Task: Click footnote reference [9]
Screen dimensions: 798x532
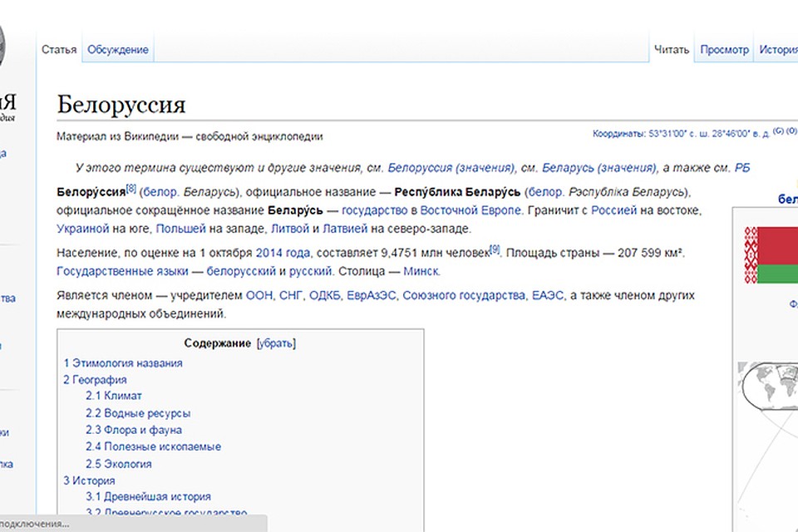Action: (x=495, y=249)
